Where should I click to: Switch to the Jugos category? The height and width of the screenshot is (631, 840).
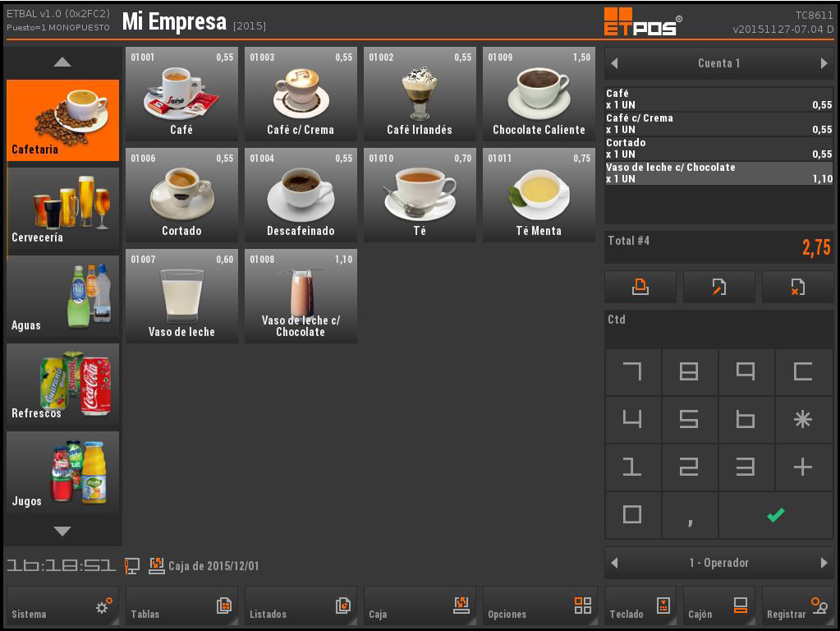[x=62, y=472]
